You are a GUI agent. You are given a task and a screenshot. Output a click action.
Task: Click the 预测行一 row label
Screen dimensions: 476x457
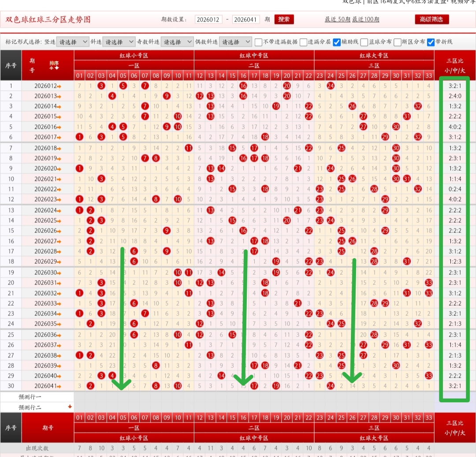coord(30,397)
